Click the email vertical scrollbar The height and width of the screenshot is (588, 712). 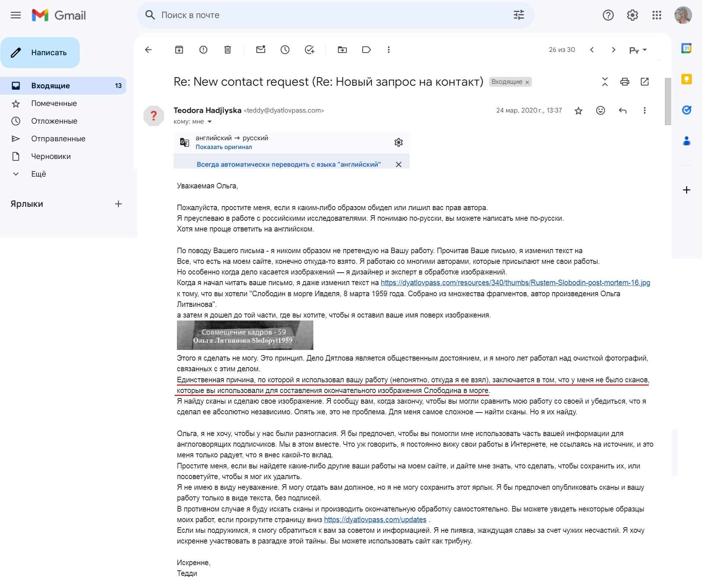pos(668,102)
